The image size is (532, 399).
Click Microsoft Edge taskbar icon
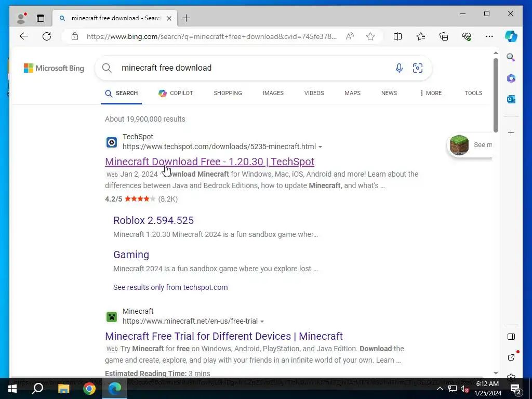(x=115, y=389)
